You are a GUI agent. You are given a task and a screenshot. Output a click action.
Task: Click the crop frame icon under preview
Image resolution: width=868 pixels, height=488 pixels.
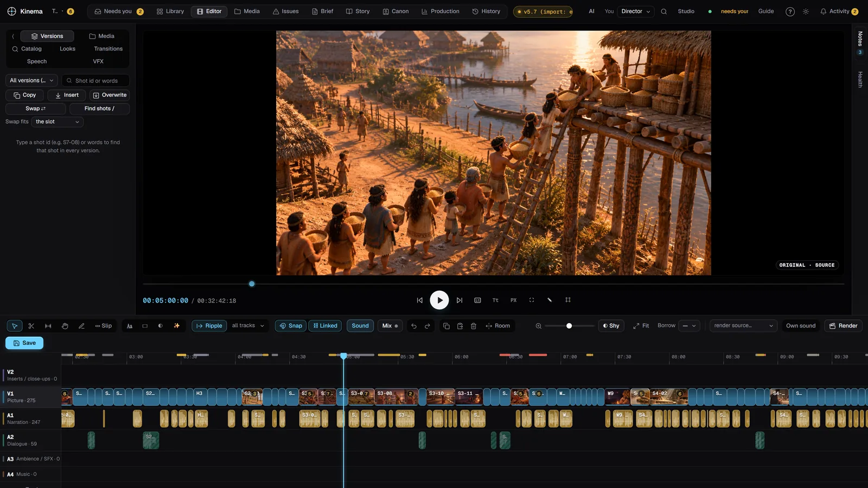click(x=568, y=300)
